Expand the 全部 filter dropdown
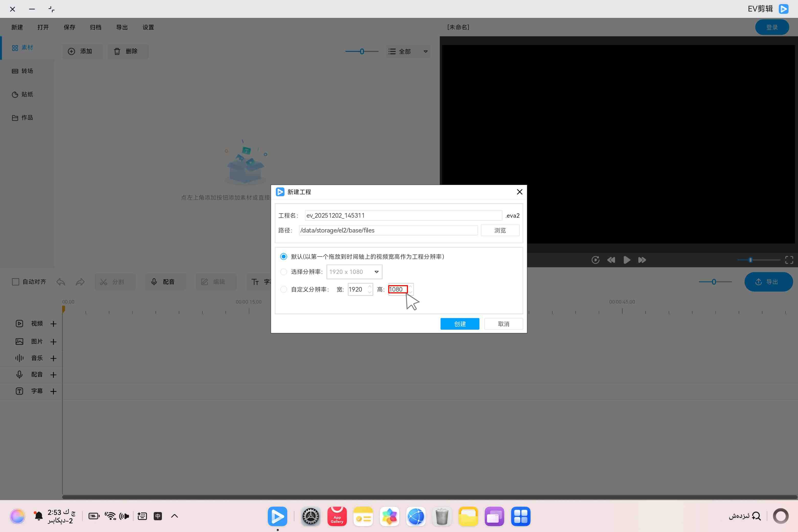 point(408,52)
